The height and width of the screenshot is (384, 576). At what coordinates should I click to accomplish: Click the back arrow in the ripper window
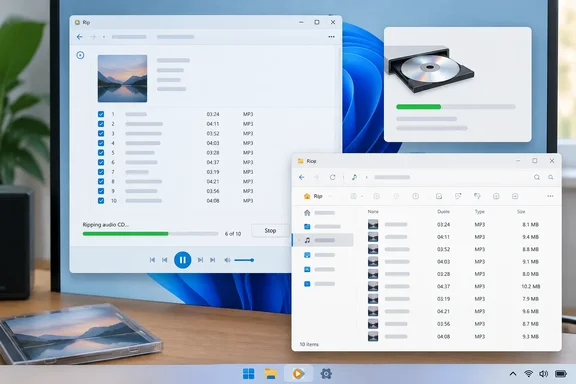pyautogui.click(x=79, y=37)
